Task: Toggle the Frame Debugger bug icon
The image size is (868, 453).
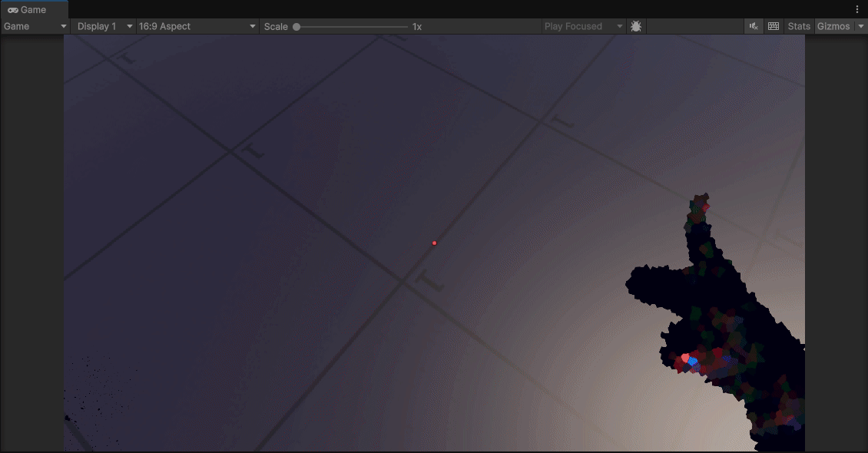Action: (x=636, y=26)
